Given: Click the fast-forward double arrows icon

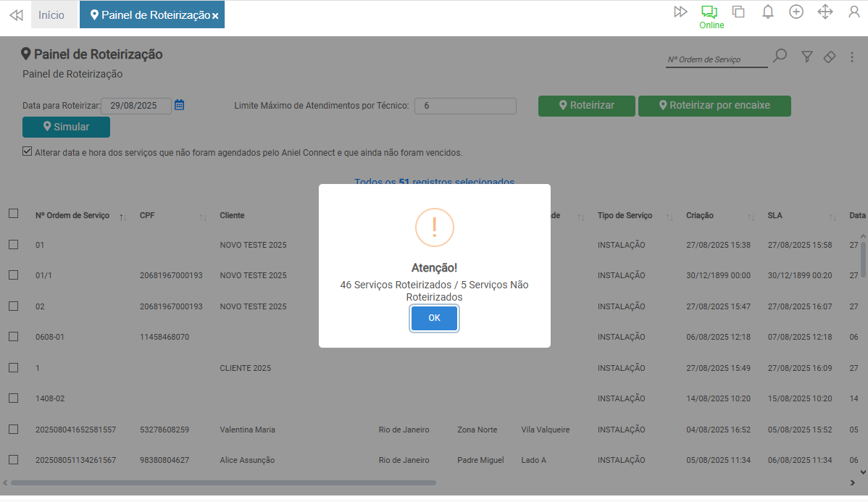Looking at the screenshot, I should click(680, 12).
